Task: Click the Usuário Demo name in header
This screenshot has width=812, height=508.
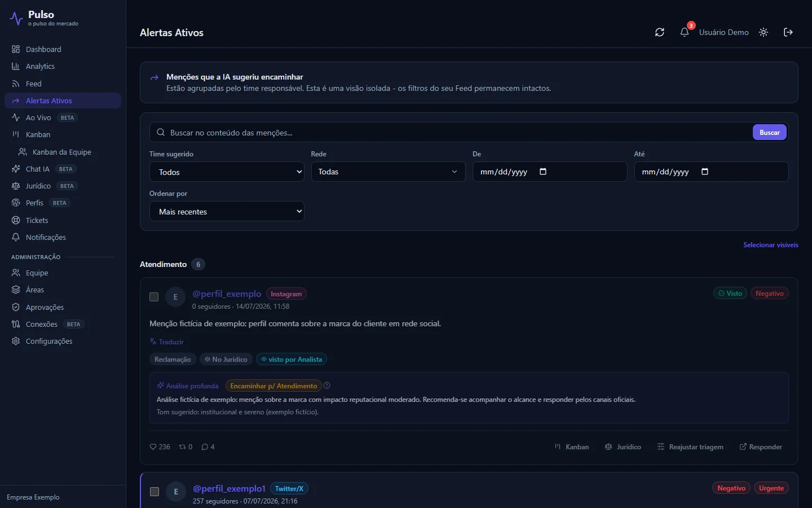Action: pos(724,32)
